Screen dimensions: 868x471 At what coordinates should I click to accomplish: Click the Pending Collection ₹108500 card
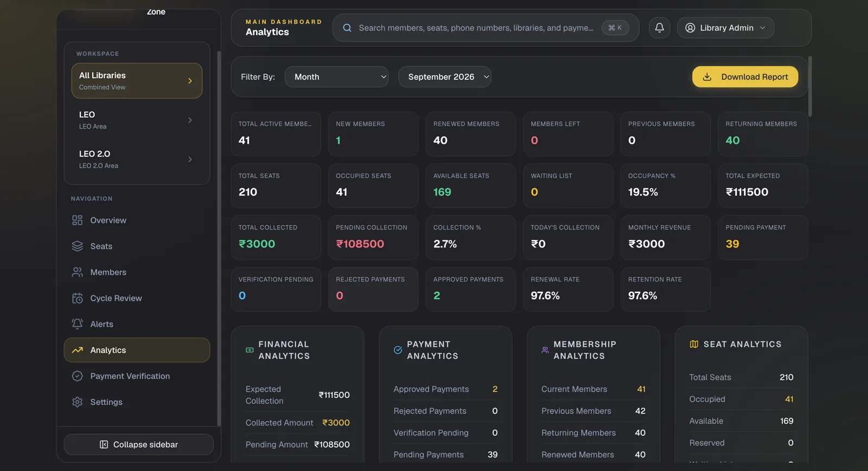click(x=373, y=238)
